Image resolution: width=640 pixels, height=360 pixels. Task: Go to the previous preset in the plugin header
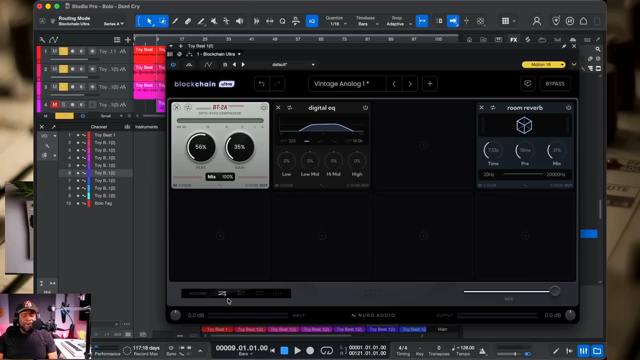(234, 64)
